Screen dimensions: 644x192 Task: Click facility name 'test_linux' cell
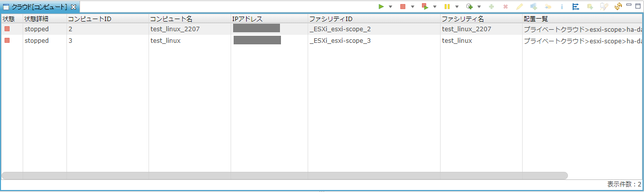click(x=481, y=41)
